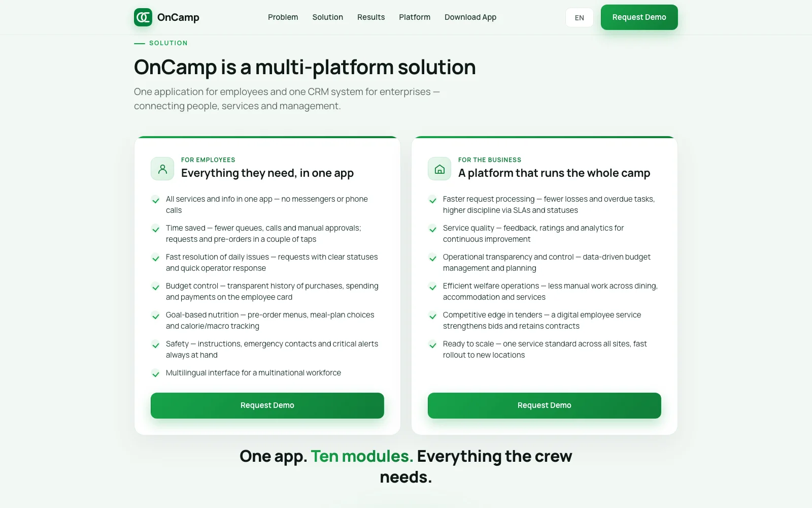The width and height of the screenshot is (812, 508).
Task: Click the green 'Ten modules.' text
Action: point(362,456)
